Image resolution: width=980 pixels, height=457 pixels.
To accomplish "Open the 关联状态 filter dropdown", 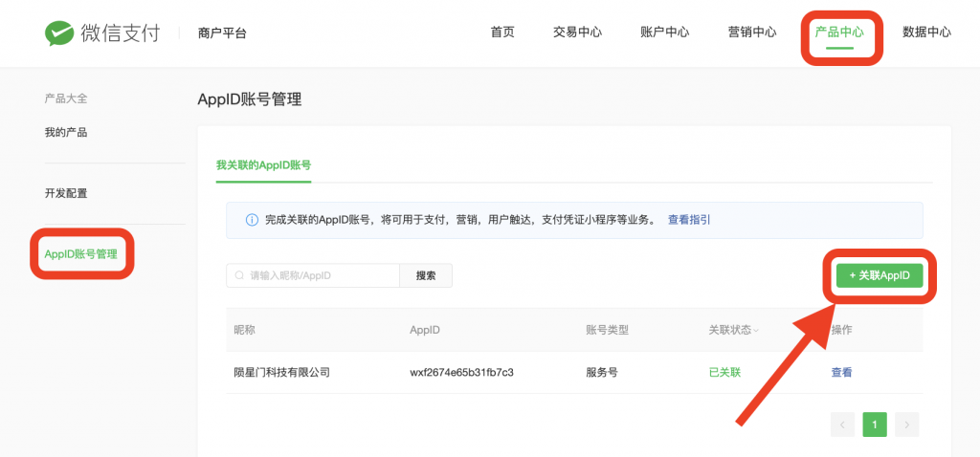I will coord(734,330).
